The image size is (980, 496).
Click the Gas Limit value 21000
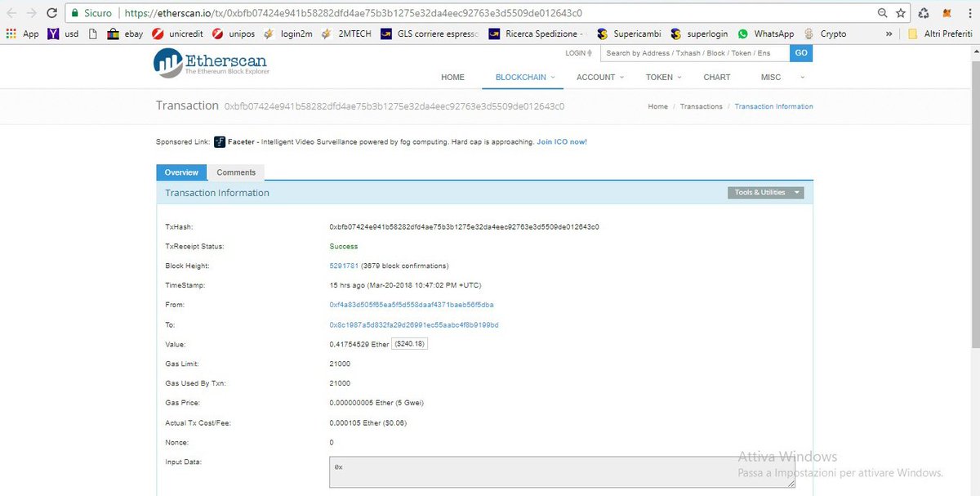(x=340, y=364)
